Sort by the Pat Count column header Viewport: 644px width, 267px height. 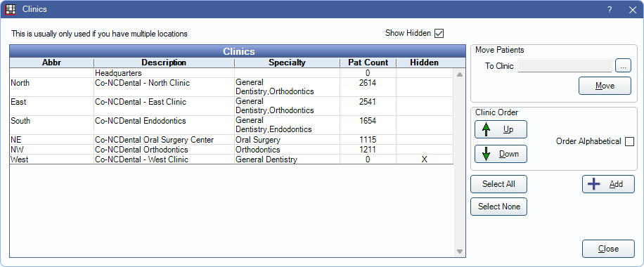[368, 63]
